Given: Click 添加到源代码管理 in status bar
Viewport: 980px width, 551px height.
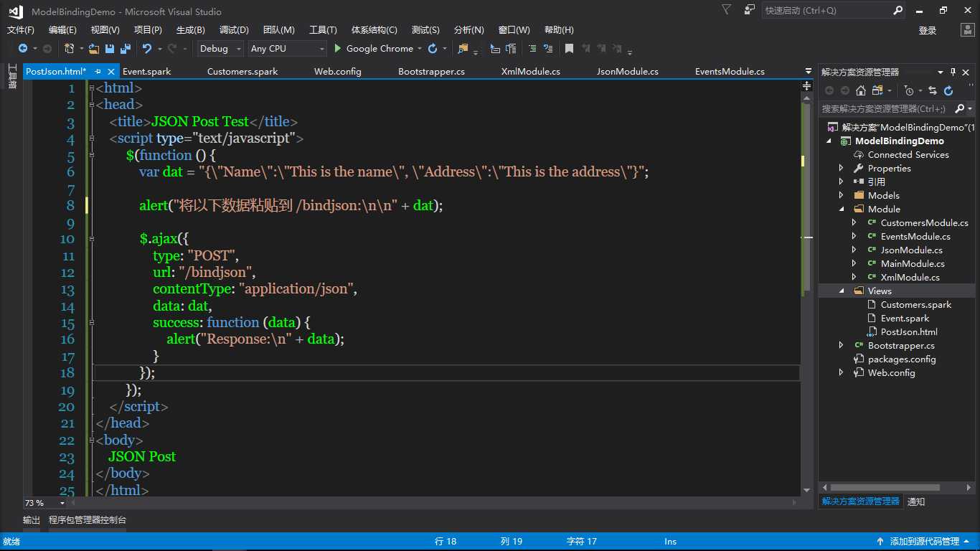Looking at the screenshot, I should coord(924,542).
